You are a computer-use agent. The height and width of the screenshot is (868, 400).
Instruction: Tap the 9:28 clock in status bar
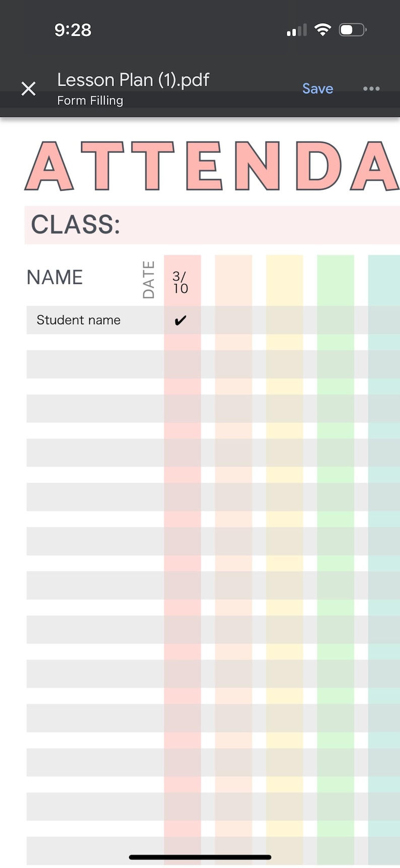click(x=73, y=30)
